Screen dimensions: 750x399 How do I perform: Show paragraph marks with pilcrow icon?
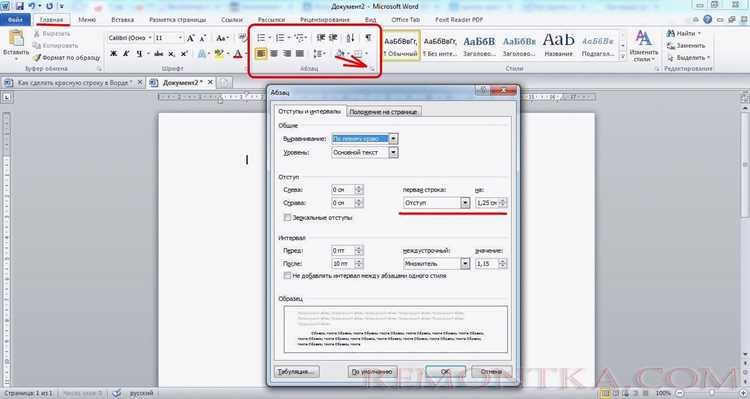368,38
